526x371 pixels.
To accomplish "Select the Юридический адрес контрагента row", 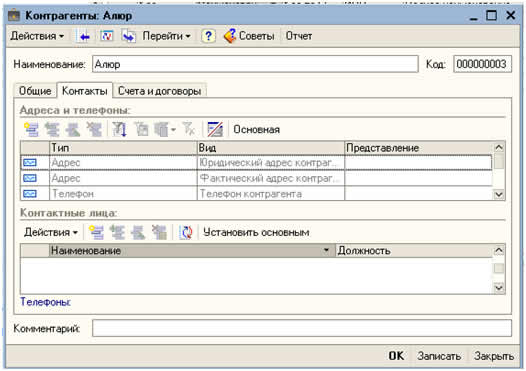I will click(256, 163).
